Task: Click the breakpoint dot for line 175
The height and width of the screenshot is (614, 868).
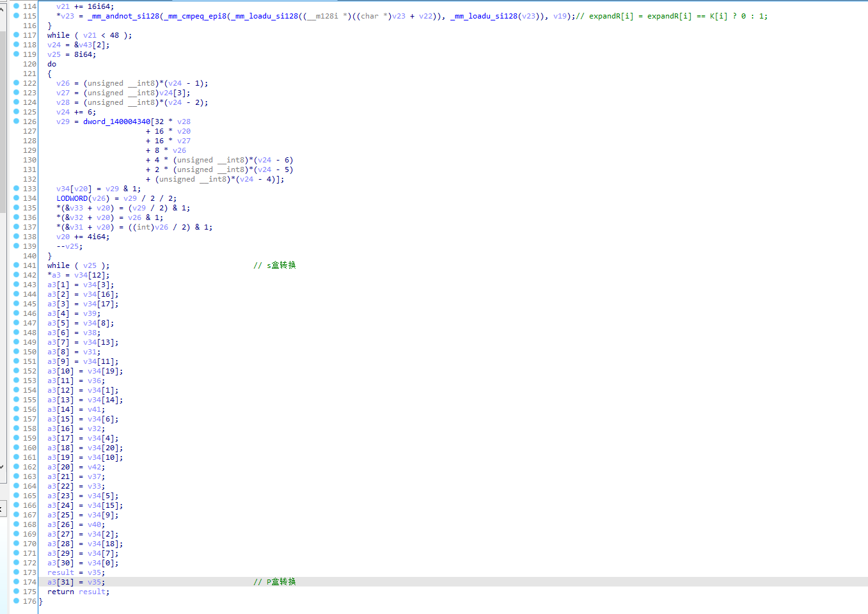Action: click(x=17, y=592)
